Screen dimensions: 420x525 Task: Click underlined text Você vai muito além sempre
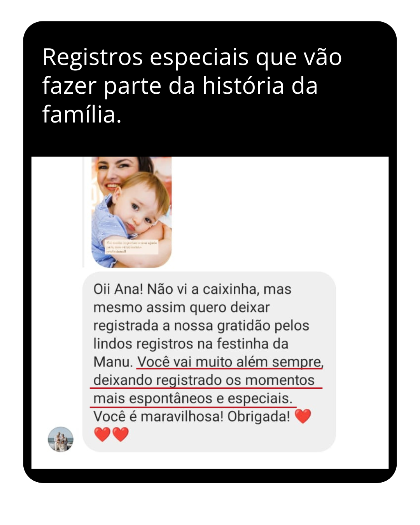point(229,362)
